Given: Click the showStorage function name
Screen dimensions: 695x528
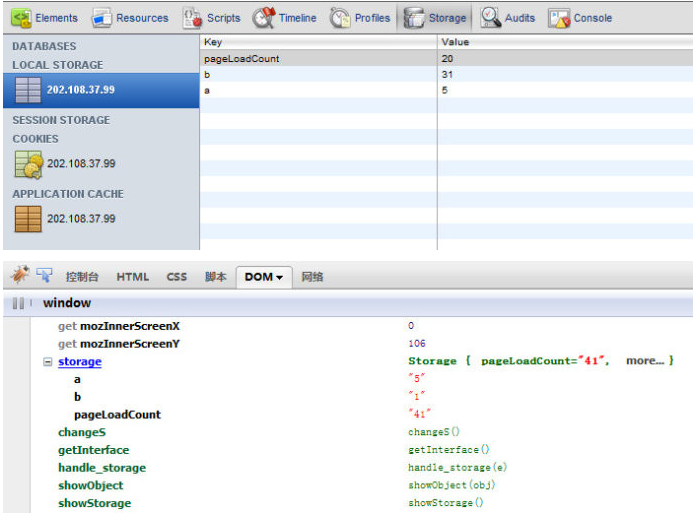Looking at the screenshot, I should click(x=94, y=503).
